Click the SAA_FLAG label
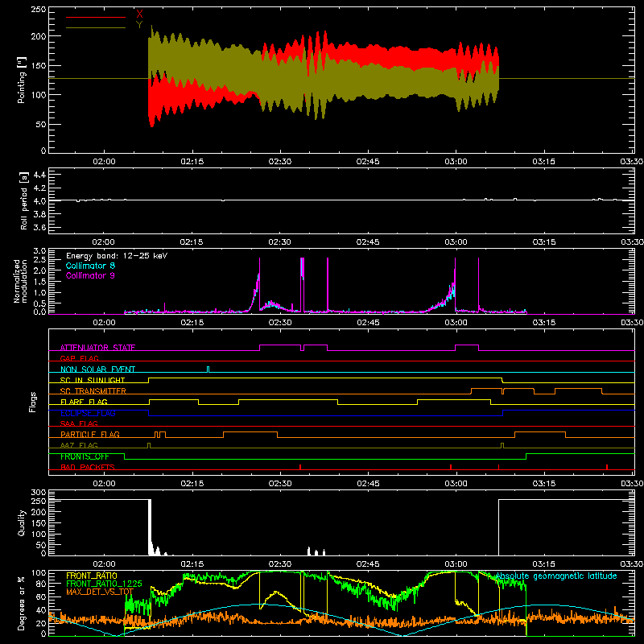 point(79,423)
